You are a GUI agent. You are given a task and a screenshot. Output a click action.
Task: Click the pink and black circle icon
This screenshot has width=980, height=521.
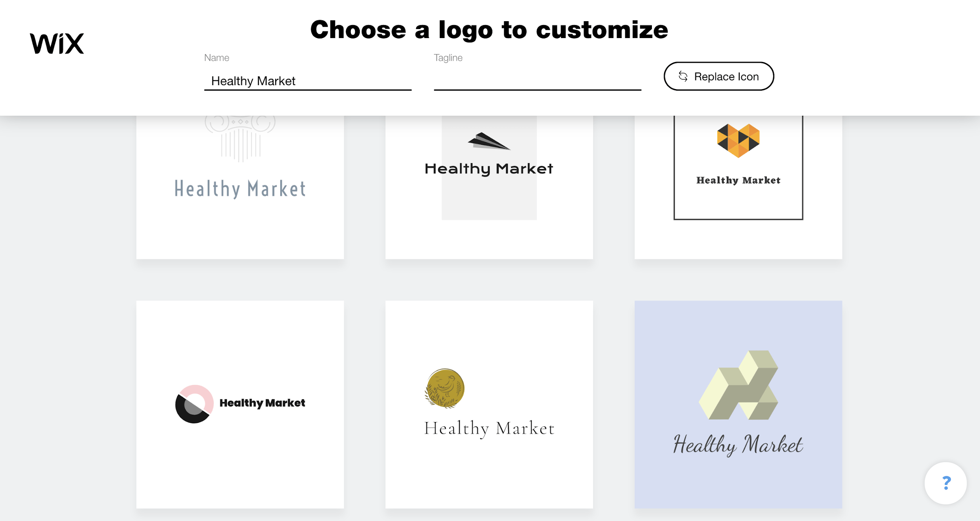coord(194,404)
